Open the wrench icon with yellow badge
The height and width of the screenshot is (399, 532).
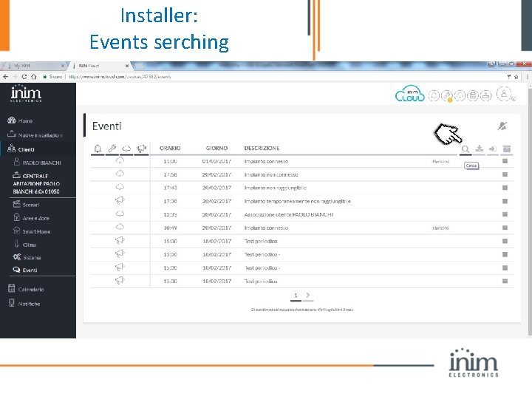click(447, 95)
